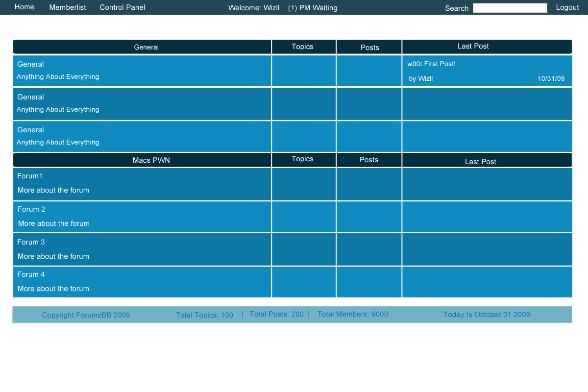View the 'by Wizll' author profile
The image size is (588, 392).
pyautogui.click(x=421, y=79)
